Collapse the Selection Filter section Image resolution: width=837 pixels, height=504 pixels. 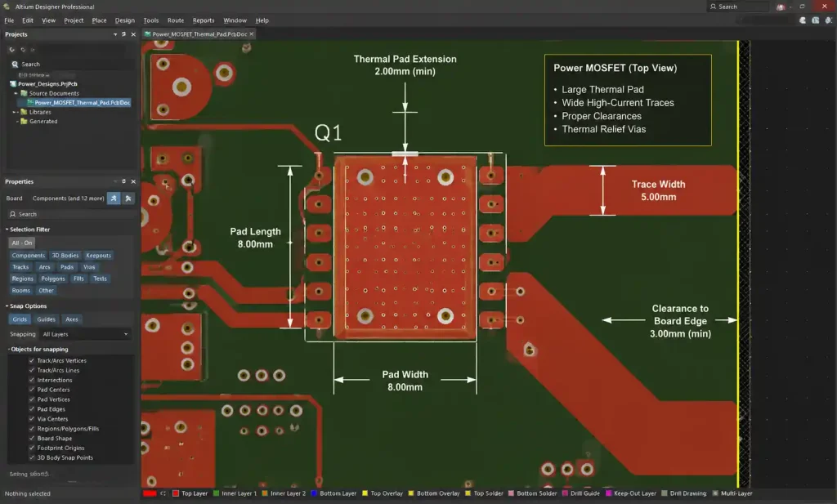click(7, 230)
